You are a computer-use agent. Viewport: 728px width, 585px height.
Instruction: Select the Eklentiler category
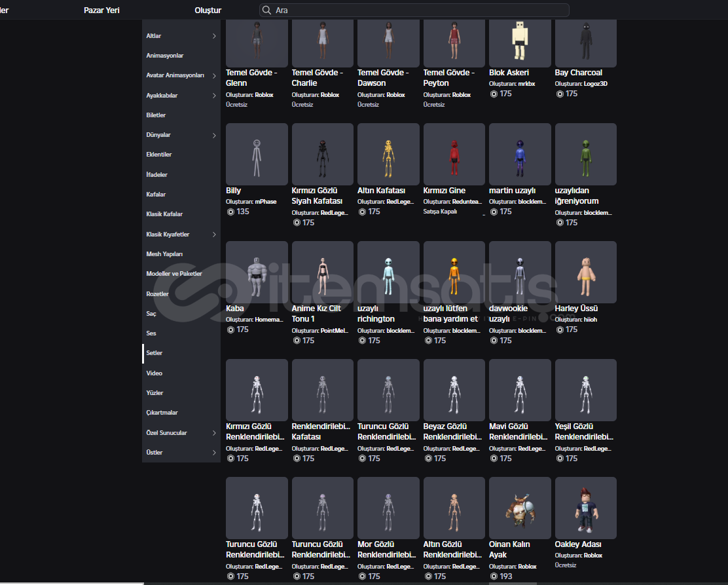159,155
